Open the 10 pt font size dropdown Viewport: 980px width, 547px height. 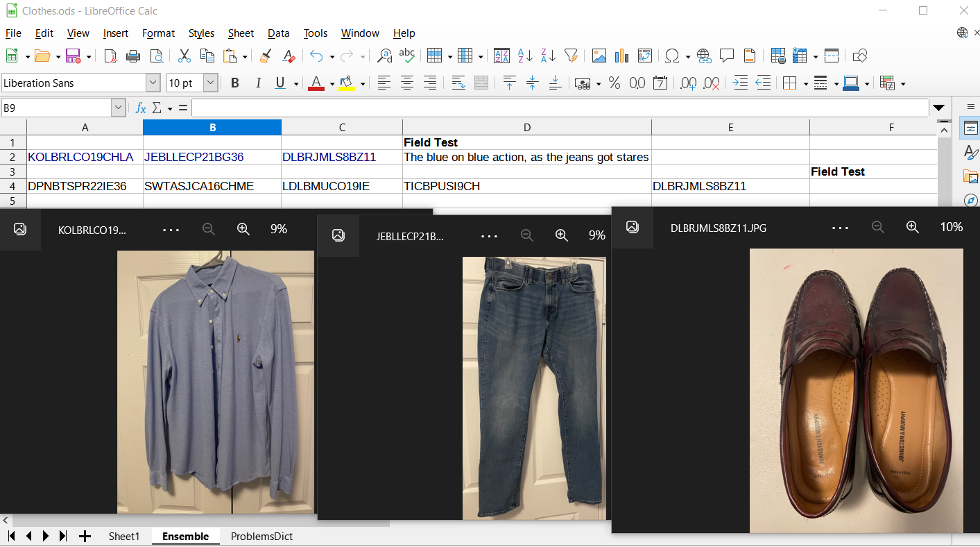211,83
